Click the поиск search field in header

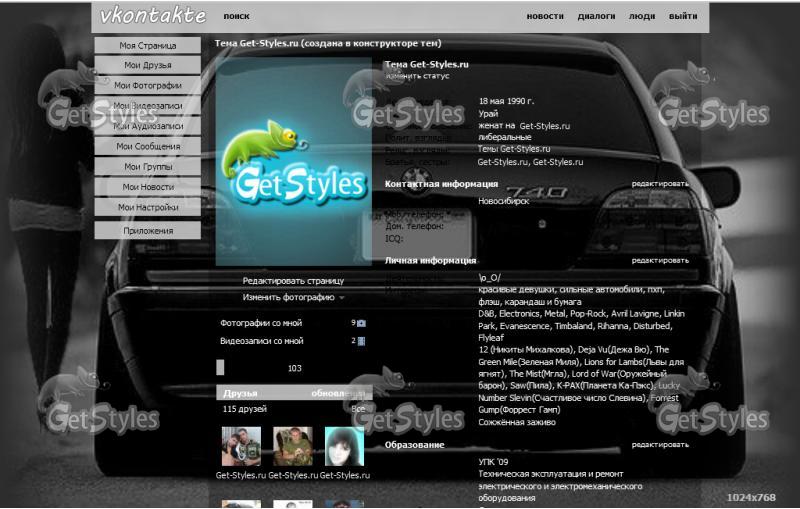pyautogui.click(x=237, y=17)
